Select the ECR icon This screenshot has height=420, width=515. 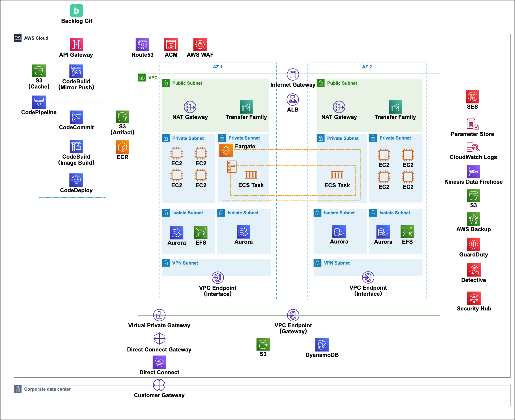coord(122,147)
